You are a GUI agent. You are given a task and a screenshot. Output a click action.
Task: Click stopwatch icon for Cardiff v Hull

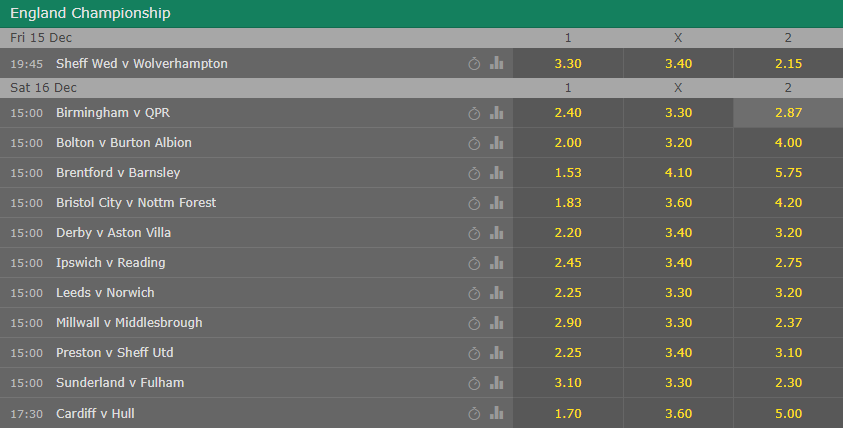474,413
